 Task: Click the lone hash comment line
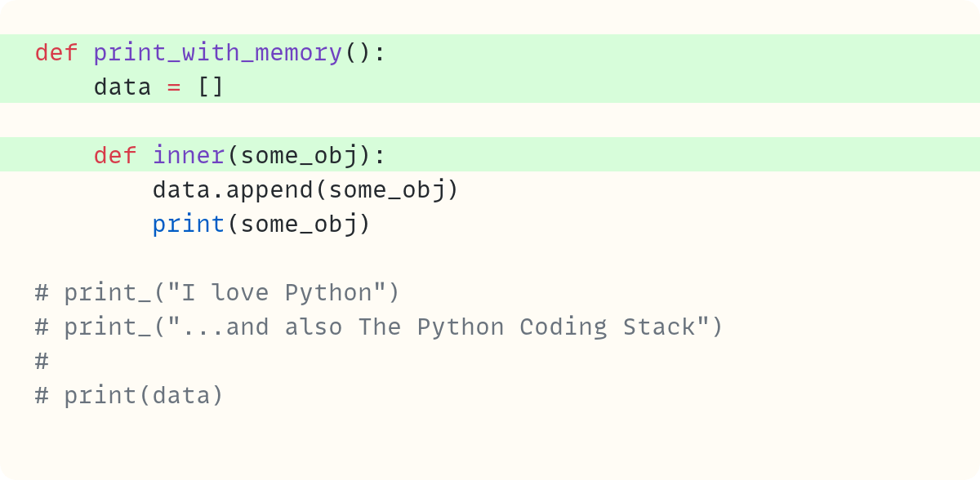(x=42, y=361)
